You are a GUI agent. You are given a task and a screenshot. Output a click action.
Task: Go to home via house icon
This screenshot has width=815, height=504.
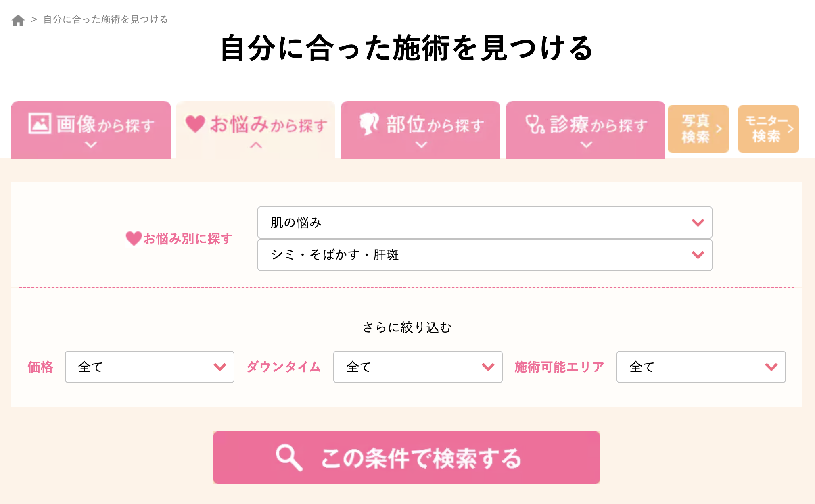18,20
